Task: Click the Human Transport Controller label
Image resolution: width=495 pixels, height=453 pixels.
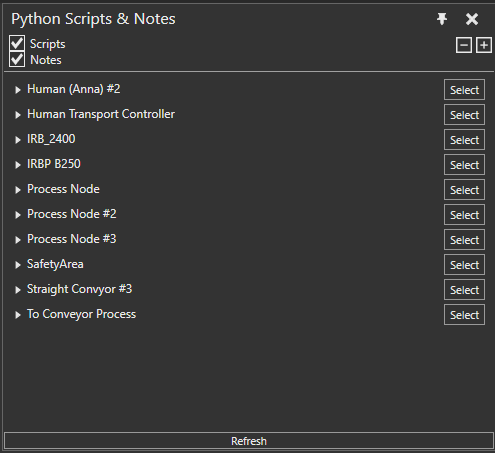Action: [101, 114]
